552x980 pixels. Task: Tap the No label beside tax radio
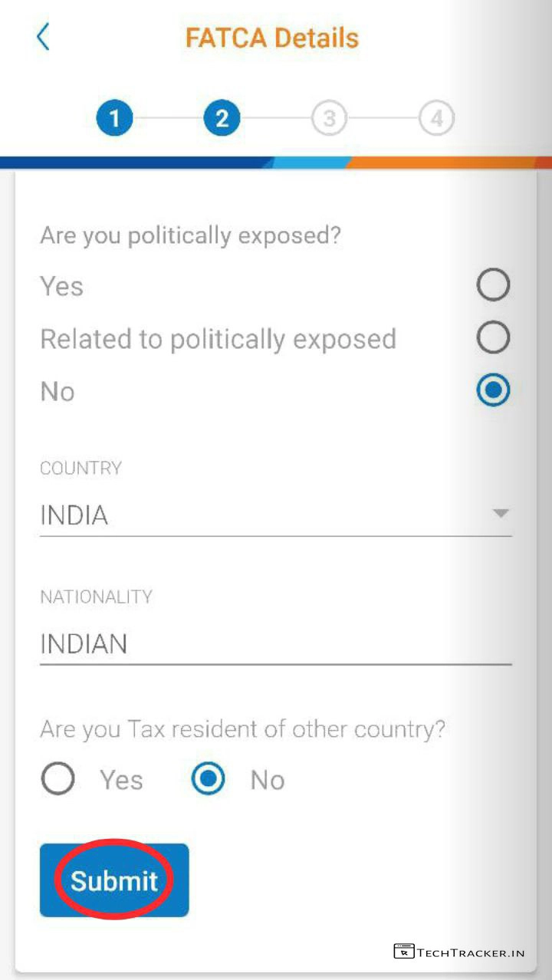pyautogui.click(x=268, y=780)
